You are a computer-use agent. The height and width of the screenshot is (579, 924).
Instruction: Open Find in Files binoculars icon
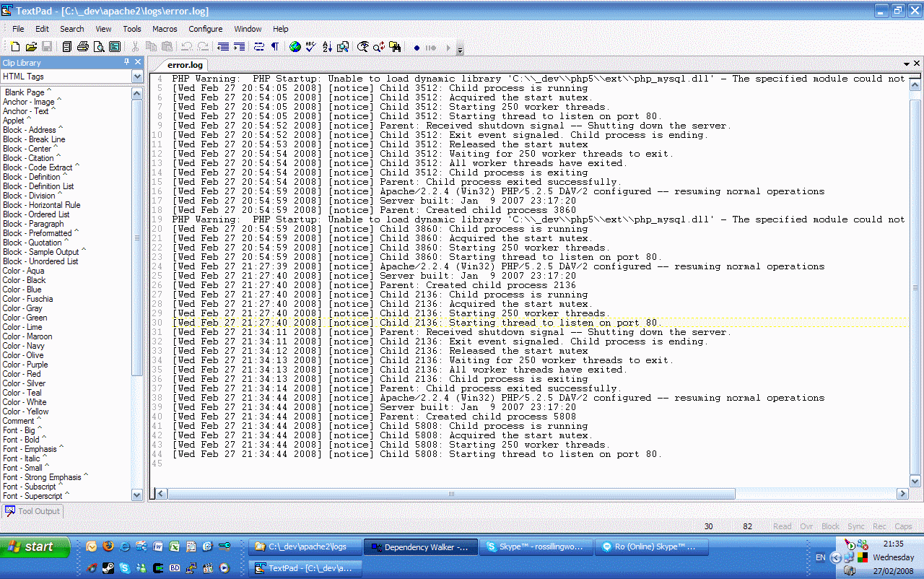[x=395, y=47]
